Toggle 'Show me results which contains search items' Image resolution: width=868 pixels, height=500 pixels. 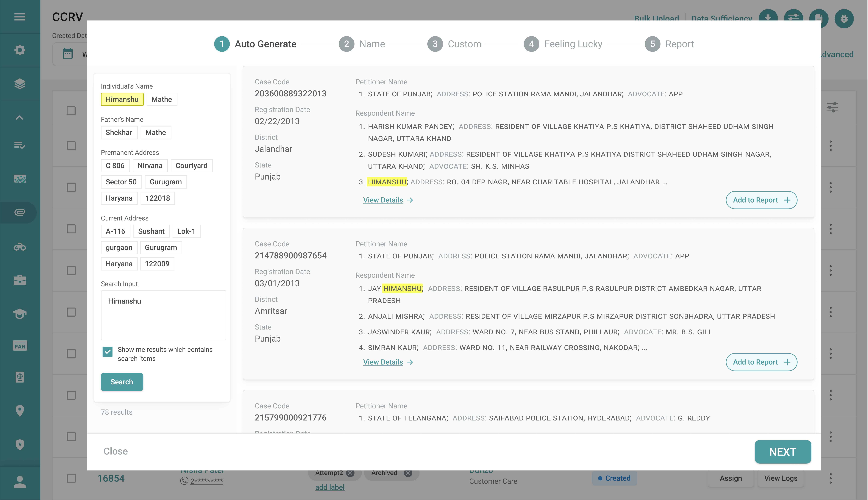pyautogui.click(x=108, y=351)
